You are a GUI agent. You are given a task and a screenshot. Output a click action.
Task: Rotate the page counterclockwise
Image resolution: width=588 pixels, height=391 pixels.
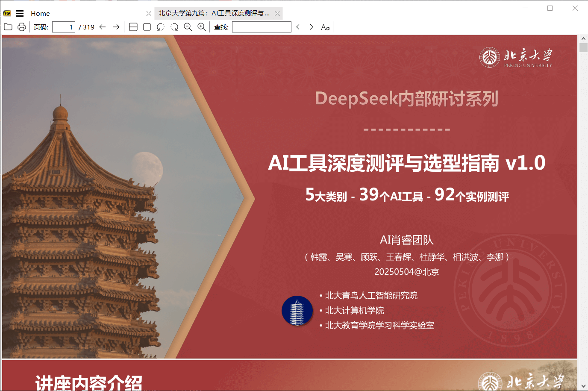[x=161, y=27]
